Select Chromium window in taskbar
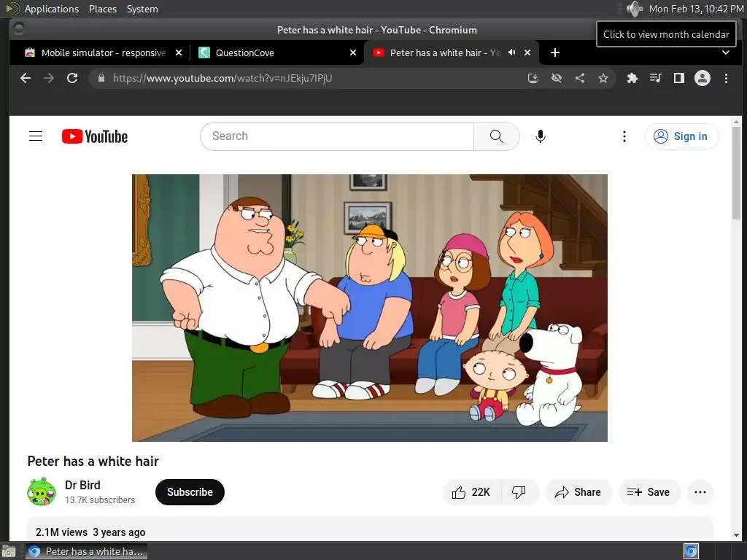The image size is (747, 560). point(86,551)
